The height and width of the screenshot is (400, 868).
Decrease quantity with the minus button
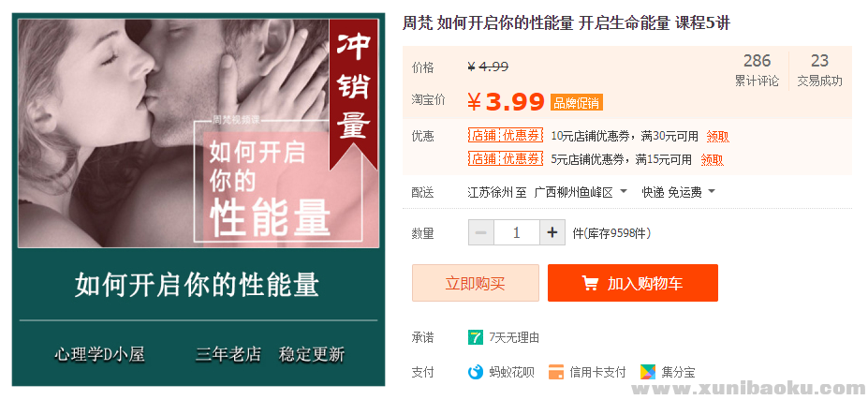(x=481, y=232)
